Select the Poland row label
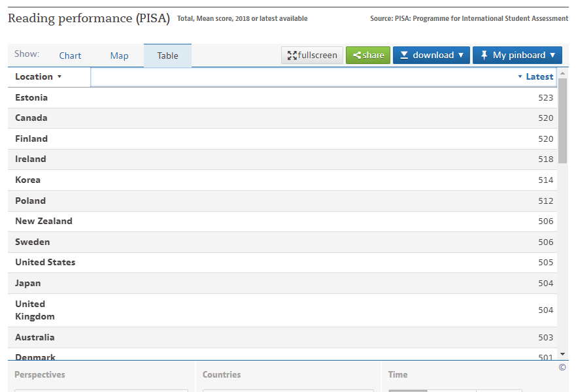The height and width of the screenshot is (392, 576). click(x=30, y=201)
